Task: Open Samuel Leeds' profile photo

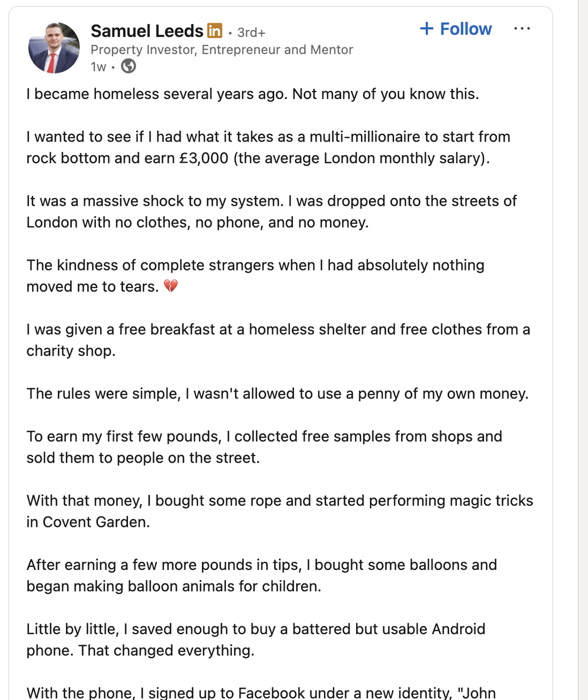Action: [x=54, y=48]
